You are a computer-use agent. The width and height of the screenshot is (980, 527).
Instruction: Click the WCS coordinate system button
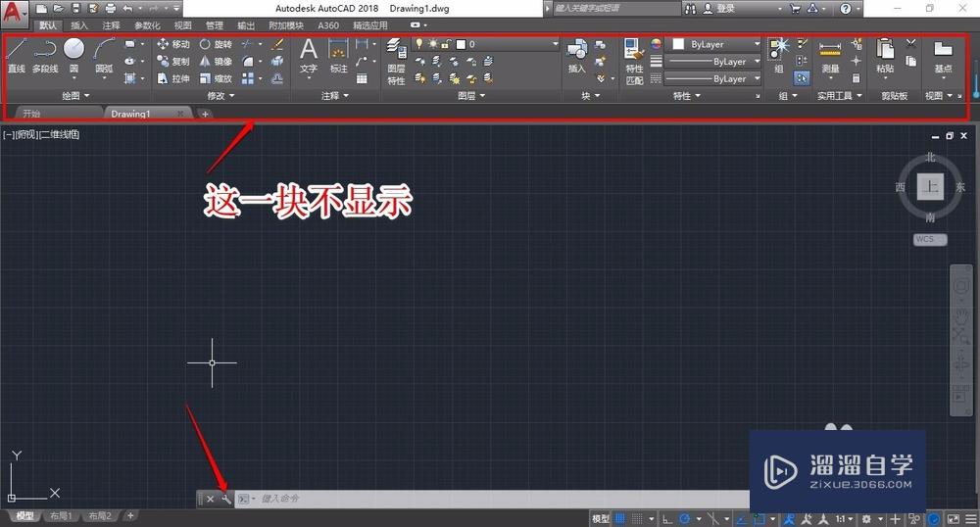(x=930, y=239)
